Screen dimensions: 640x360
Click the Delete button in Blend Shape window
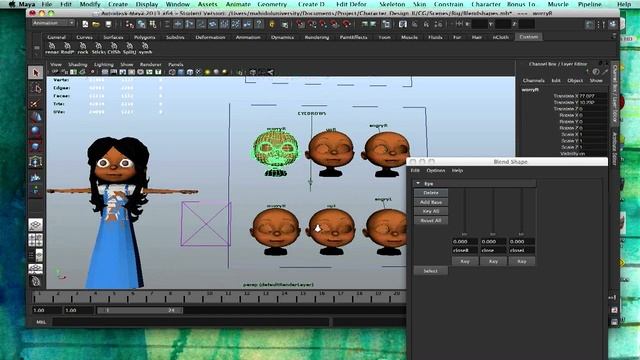pyautogui.click(x=431, y=193)
